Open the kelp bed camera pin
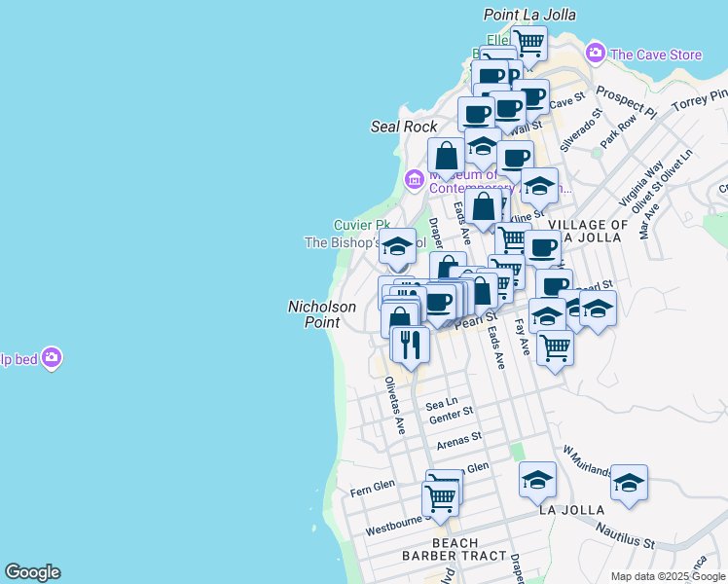728x584 pixels. (x=52, y=358)
